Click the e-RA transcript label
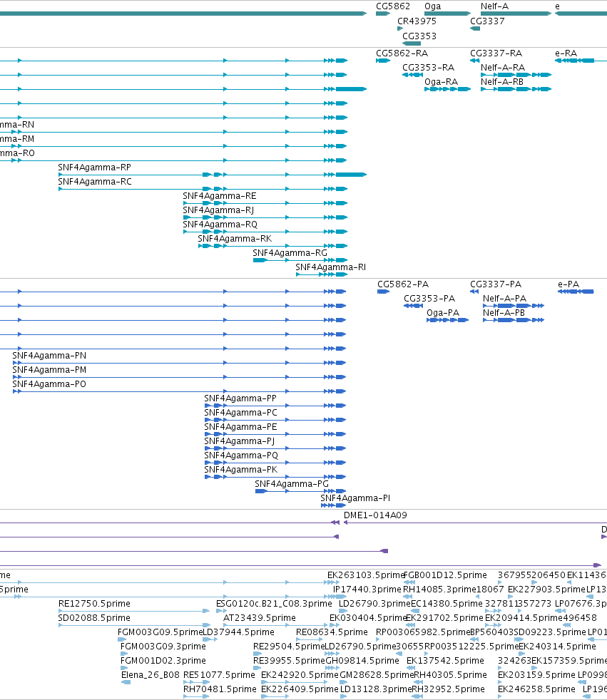The height and width of the screenshot is (700, 607). [566, 53]
